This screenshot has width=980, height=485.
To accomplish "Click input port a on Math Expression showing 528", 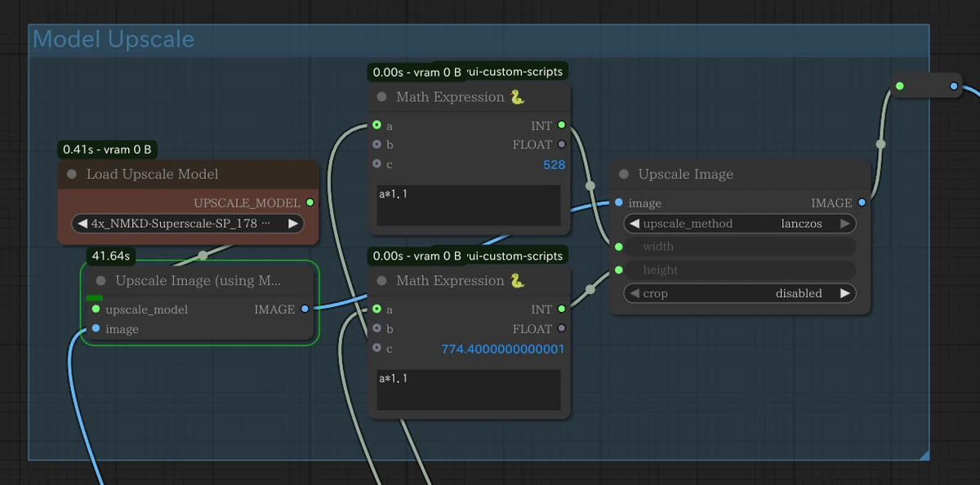I will [376, 126].
